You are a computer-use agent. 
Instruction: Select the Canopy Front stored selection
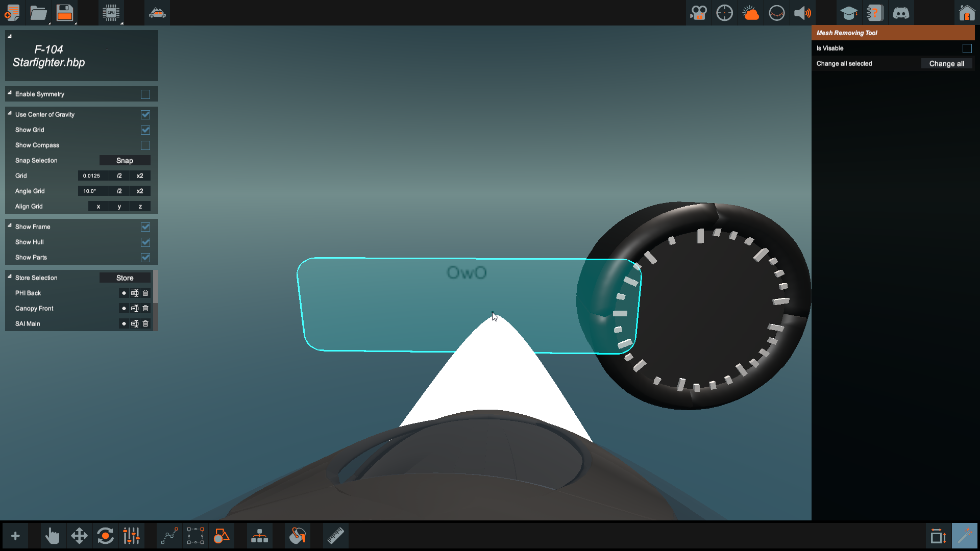point(124,309)
